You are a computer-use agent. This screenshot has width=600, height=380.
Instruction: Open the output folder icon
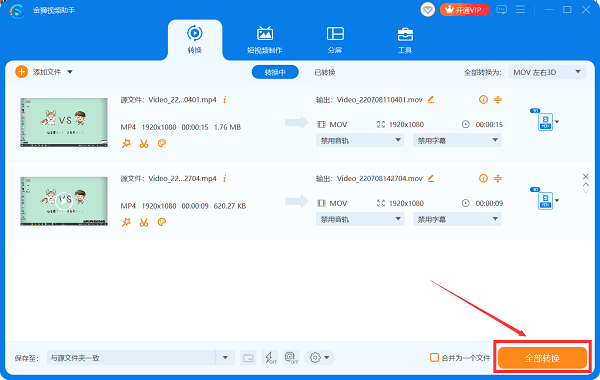tap(248, 358)
